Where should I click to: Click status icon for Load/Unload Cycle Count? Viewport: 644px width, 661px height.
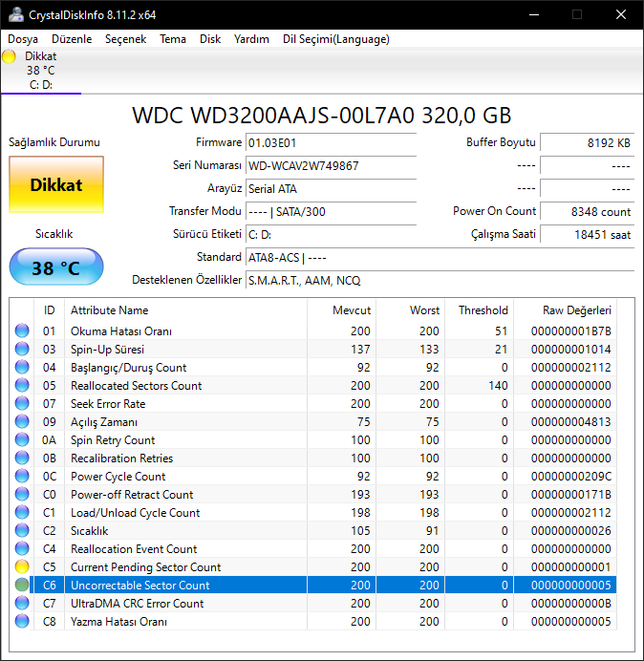click(22, 512)
